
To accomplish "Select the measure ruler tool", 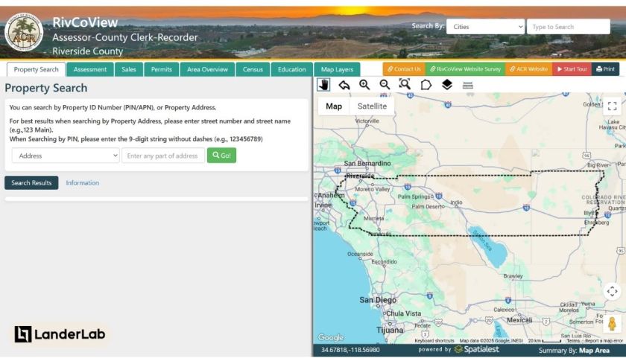I will (467, 85).
